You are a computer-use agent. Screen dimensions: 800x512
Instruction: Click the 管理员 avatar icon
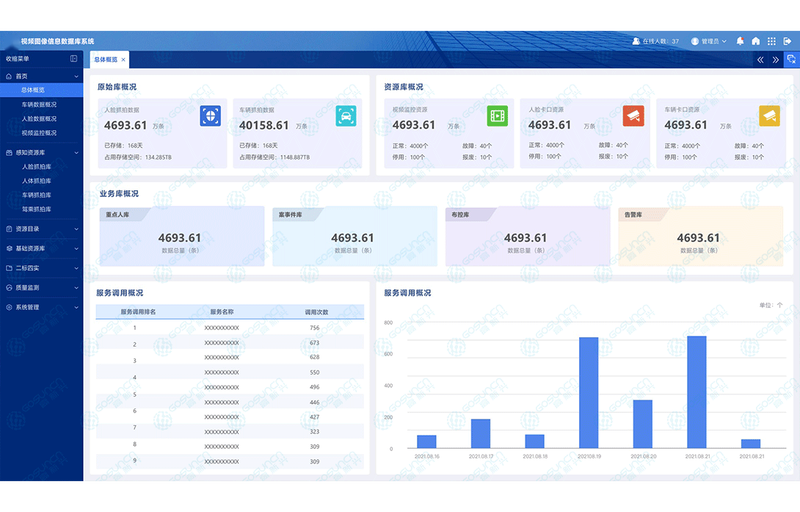pos(694,41)
